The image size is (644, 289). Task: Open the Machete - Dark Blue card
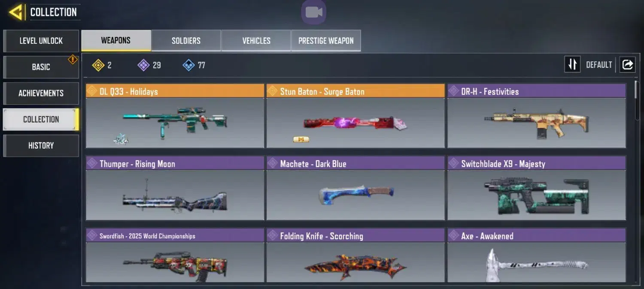355,188
